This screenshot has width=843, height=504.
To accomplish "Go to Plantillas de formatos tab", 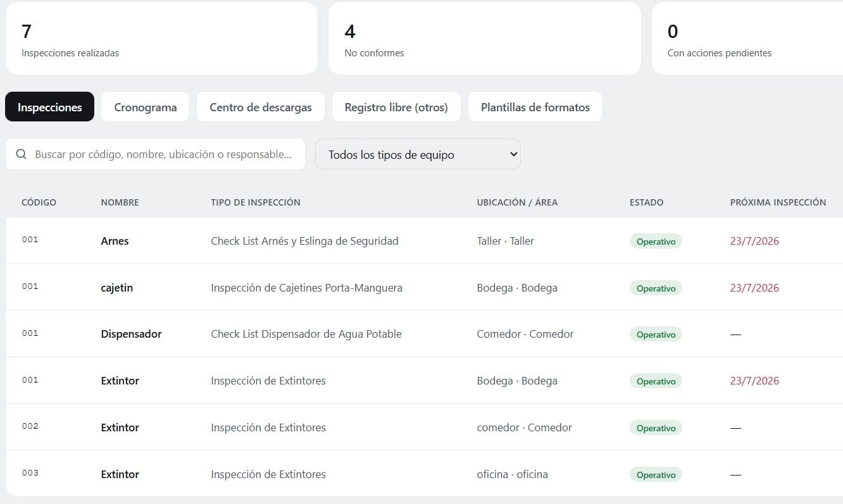I will point(535,107).
